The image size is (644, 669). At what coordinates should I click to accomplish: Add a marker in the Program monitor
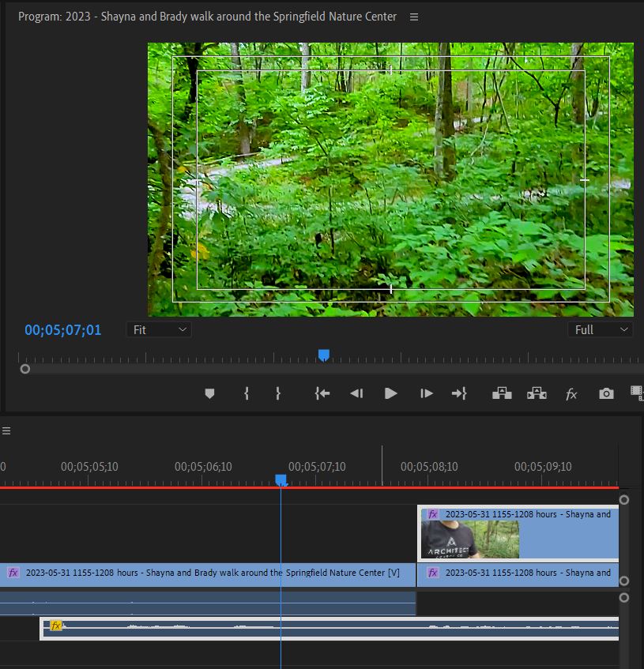click(209, 393)
